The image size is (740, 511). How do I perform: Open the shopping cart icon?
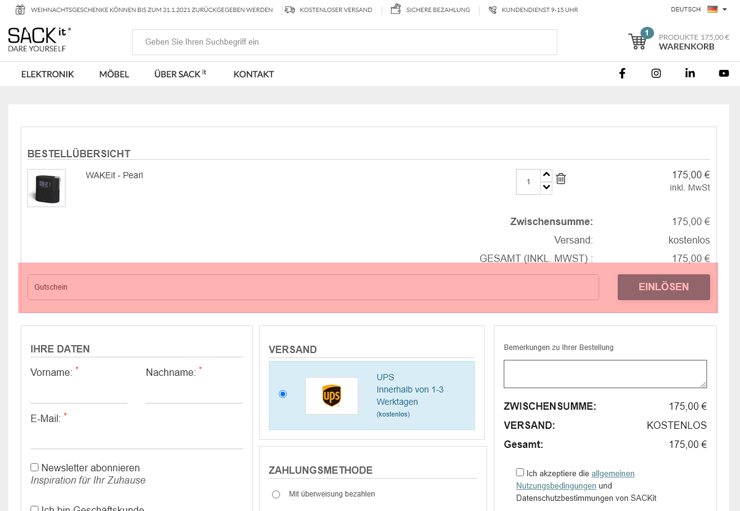pos(638,41)
